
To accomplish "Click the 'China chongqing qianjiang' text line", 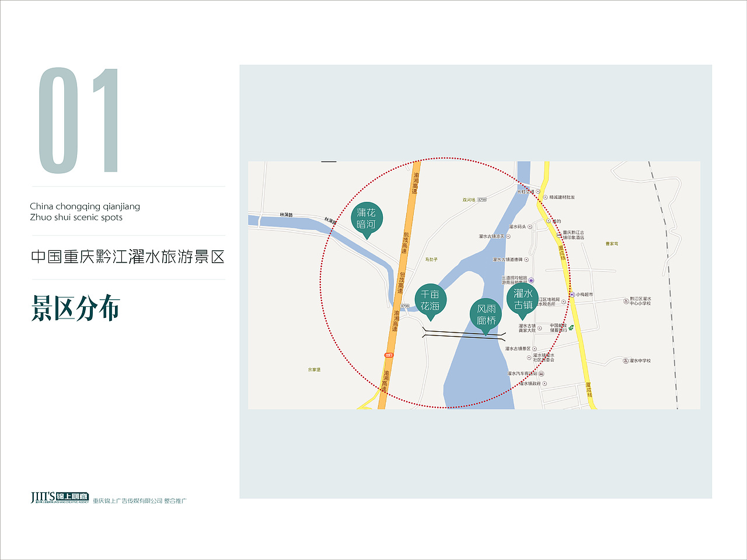I will [85, 206].
